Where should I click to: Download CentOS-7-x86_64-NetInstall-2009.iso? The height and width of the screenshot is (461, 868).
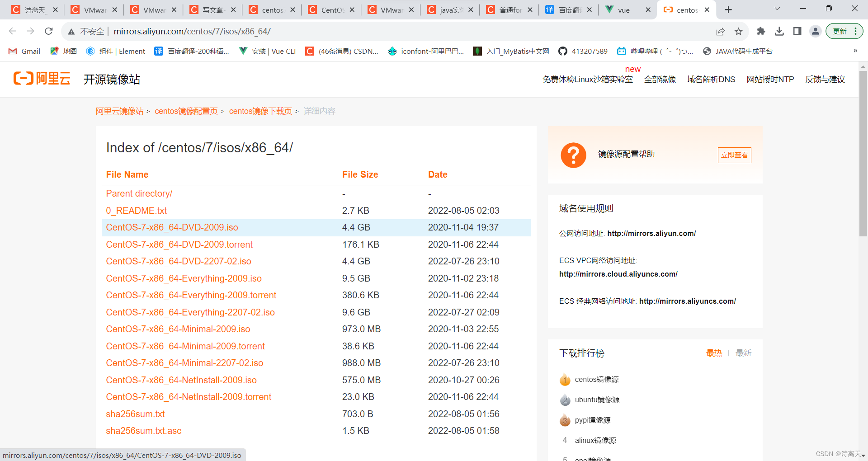181,380
